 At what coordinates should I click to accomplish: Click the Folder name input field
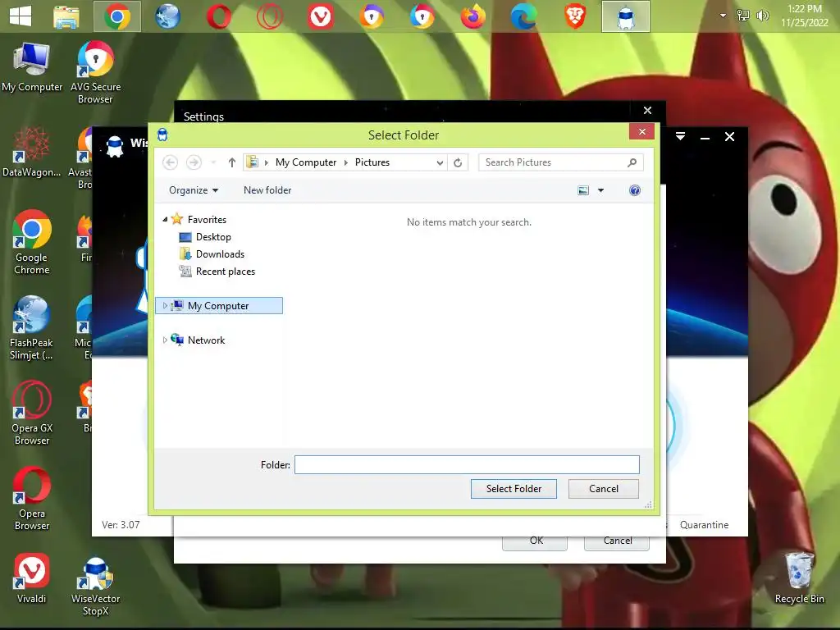(467, 464)
